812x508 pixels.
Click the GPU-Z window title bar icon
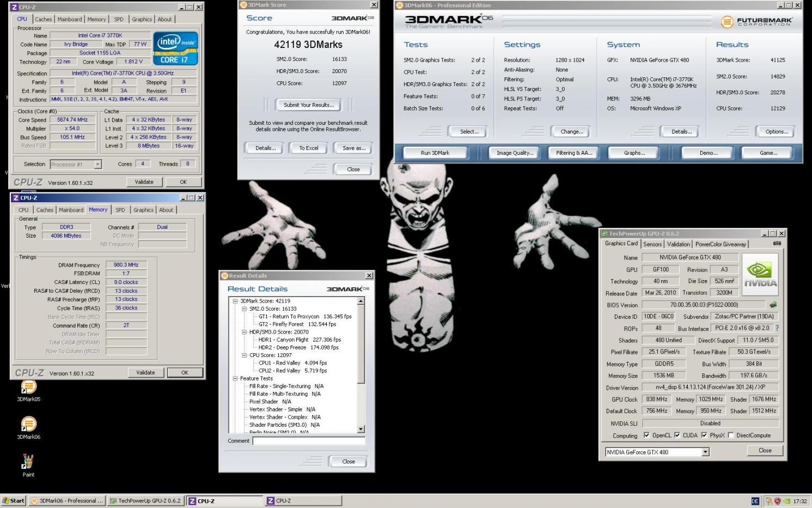coord(605,233)
